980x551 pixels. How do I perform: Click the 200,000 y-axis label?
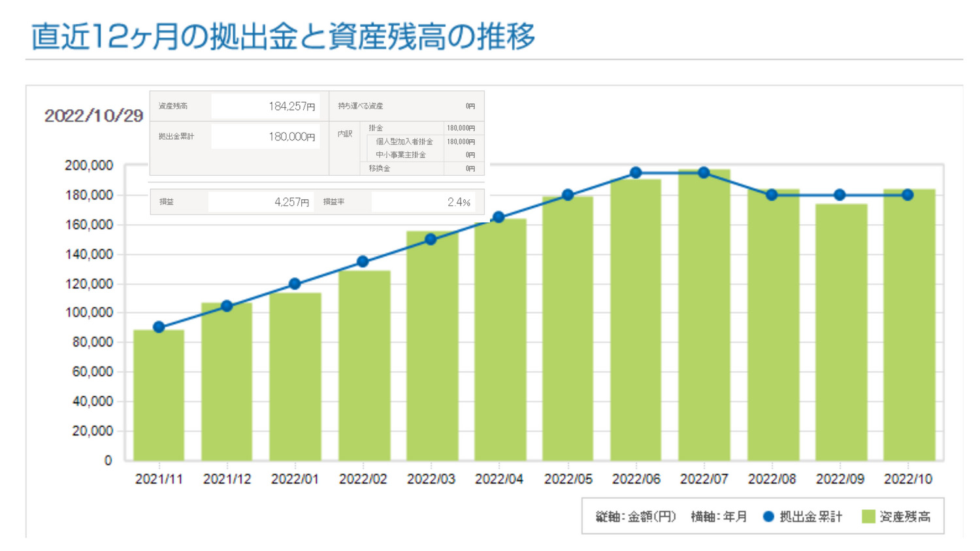click(89, 165)
